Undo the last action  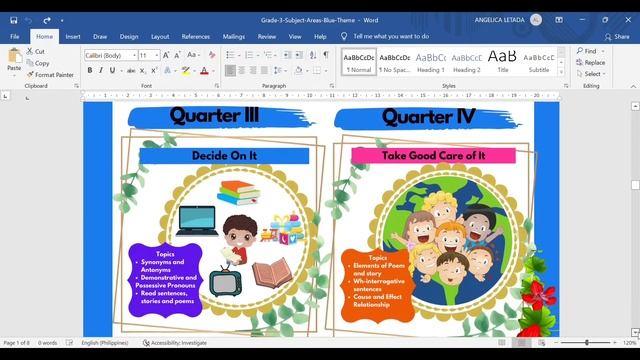28,20
